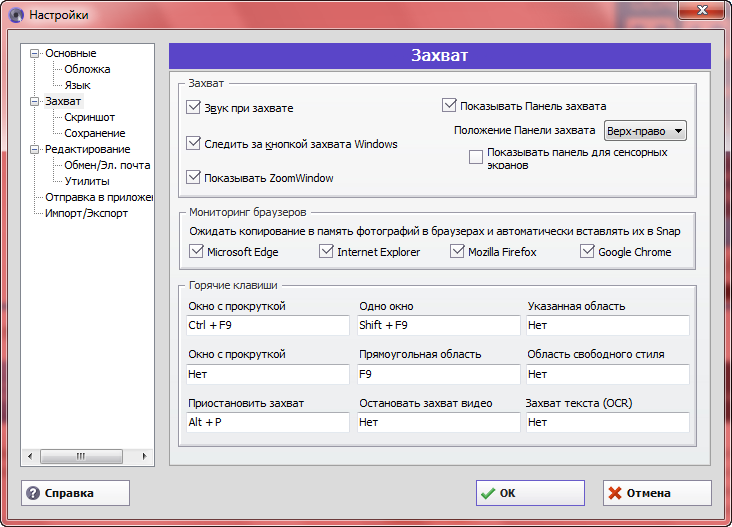Screen dimensions: 732x527
Task: Click the red X Отмена icon
Action: [615, 493]
